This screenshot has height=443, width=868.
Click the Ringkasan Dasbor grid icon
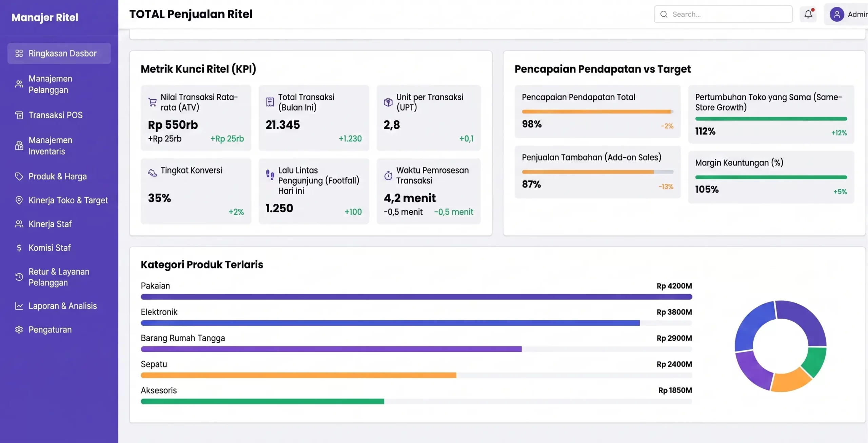coord(19,54)
